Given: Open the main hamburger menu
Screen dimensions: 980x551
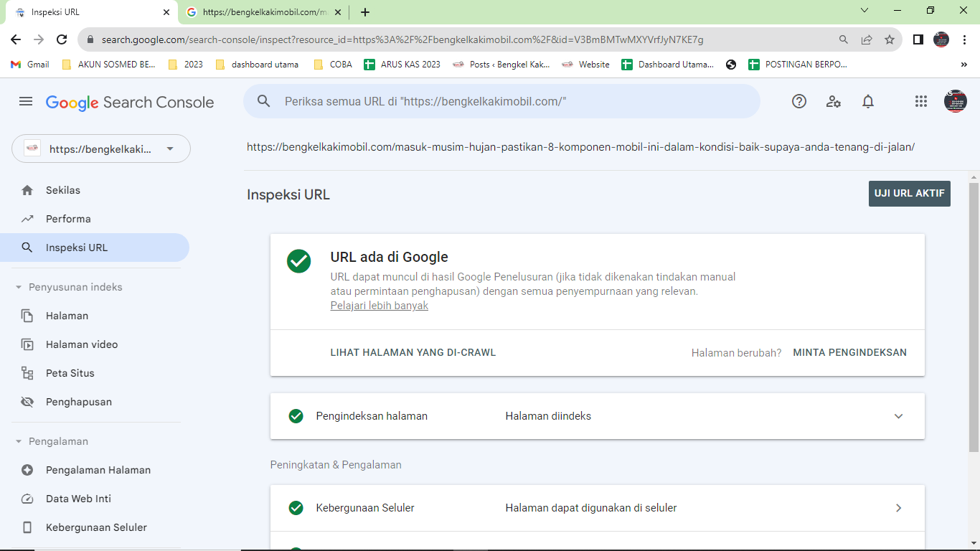Looking at the screenshot, I should 26,102.
